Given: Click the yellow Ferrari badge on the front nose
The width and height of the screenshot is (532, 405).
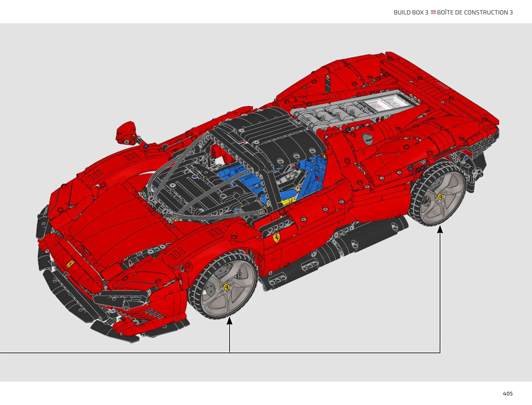Looking at the screenshot, I should (70, 264).
